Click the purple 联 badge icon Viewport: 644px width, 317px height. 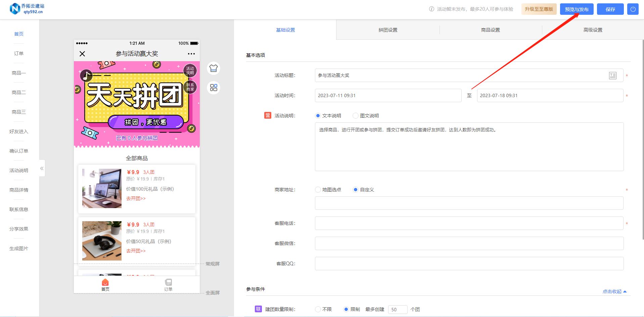coord(258,309)
